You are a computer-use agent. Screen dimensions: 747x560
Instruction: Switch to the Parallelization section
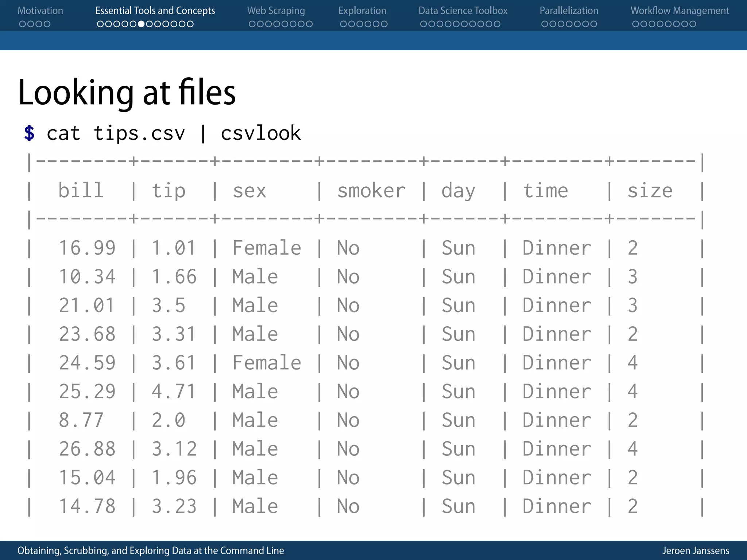(569, 11)
